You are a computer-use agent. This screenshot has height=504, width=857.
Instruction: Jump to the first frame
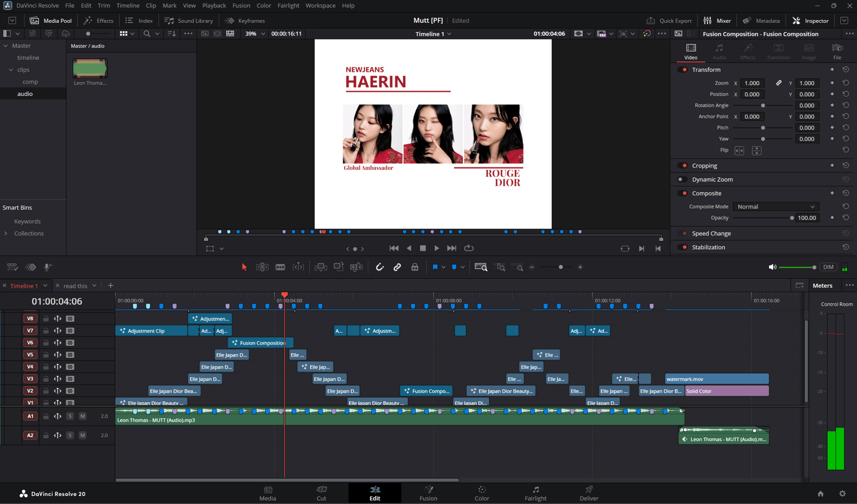(x=394, y=248)
